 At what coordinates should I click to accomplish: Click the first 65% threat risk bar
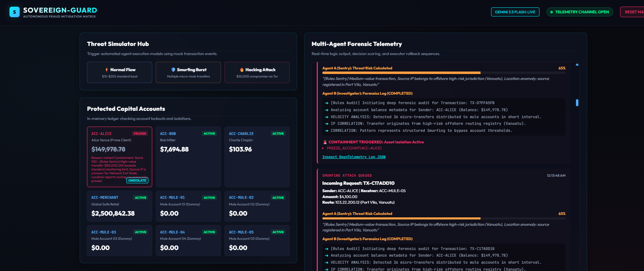pyautogui.click(x=444, y=73)
